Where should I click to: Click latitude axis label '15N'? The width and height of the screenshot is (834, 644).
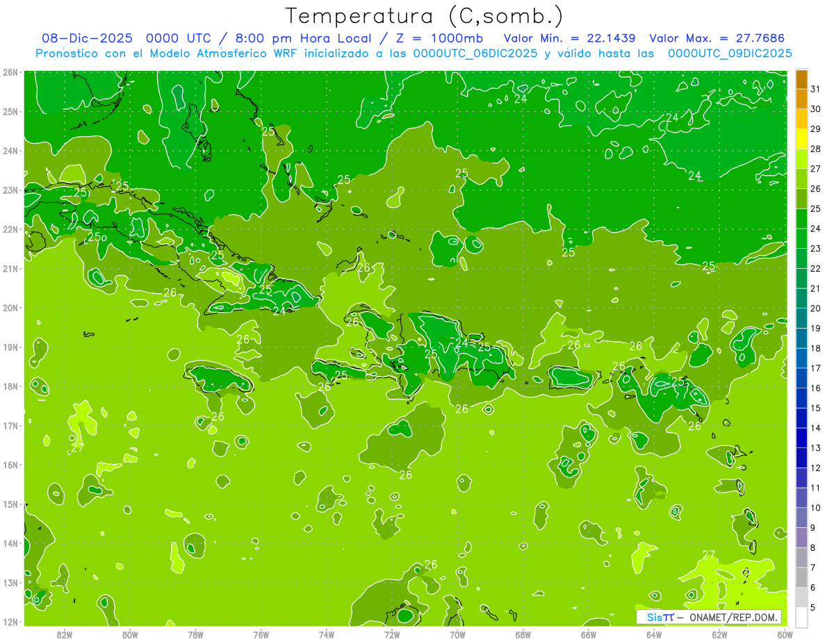[x=10, y=504]
